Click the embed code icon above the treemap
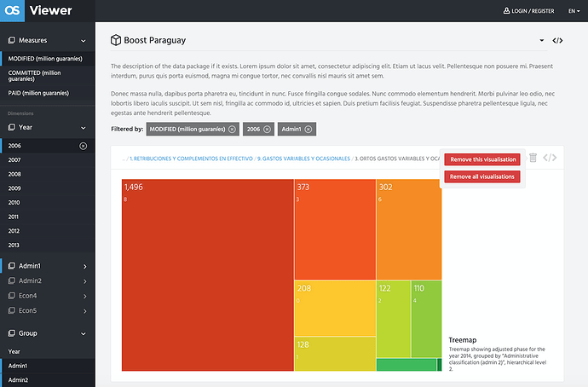Viewport: 588px width, 387px height. point(551,158)
